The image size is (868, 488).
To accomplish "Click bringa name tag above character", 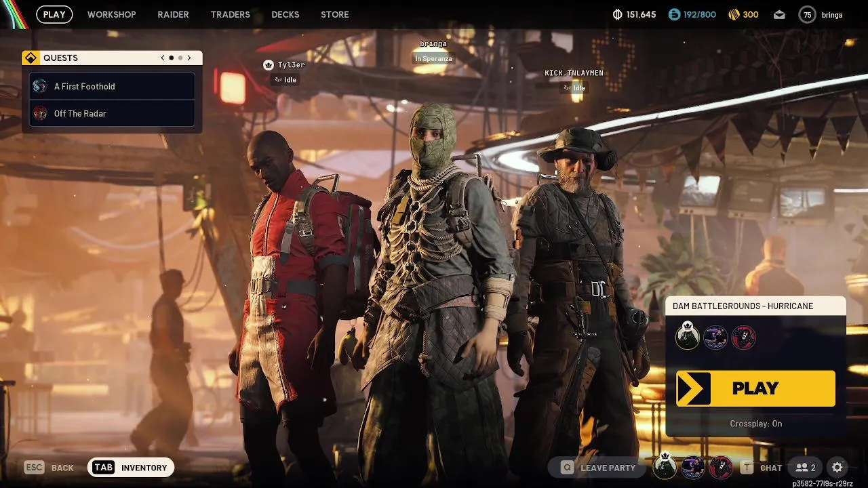I will [433, 44].
